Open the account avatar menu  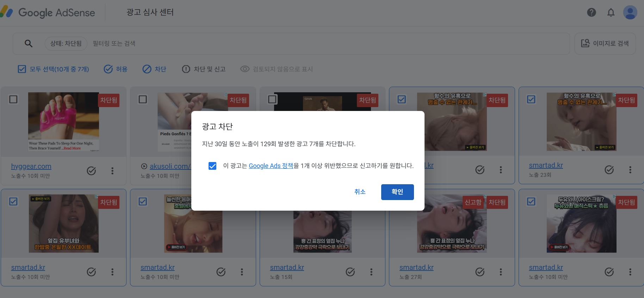630,13
